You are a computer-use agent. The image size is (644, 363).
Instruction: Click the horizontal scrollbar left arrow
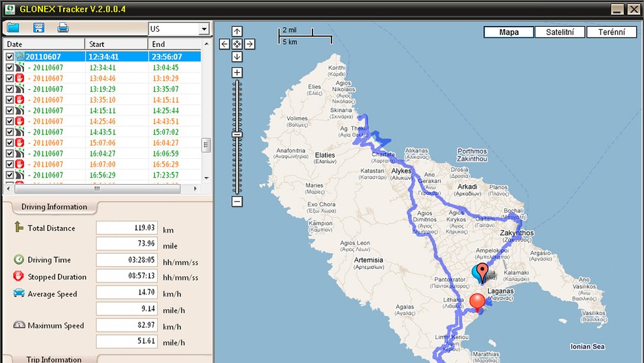[x=8, y=189]
